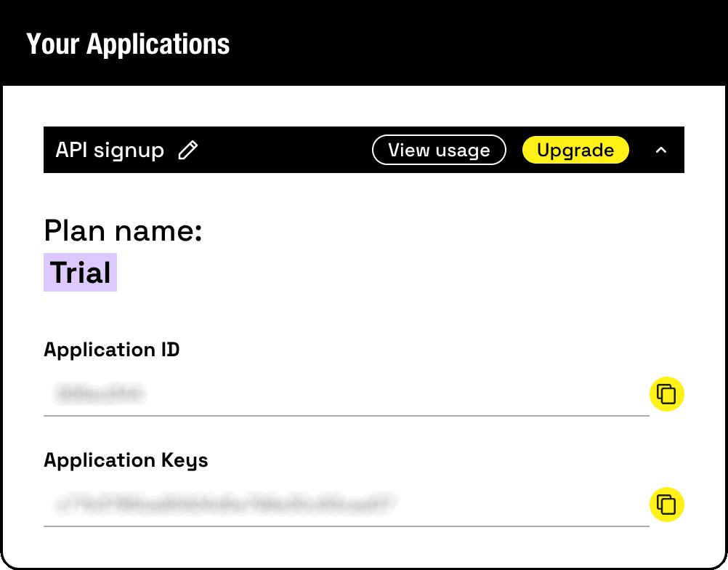728x570 pixels.
Task: Click the yellow copy badge beside Application ID
Action: pyautogui.click(x=666, y=394)
